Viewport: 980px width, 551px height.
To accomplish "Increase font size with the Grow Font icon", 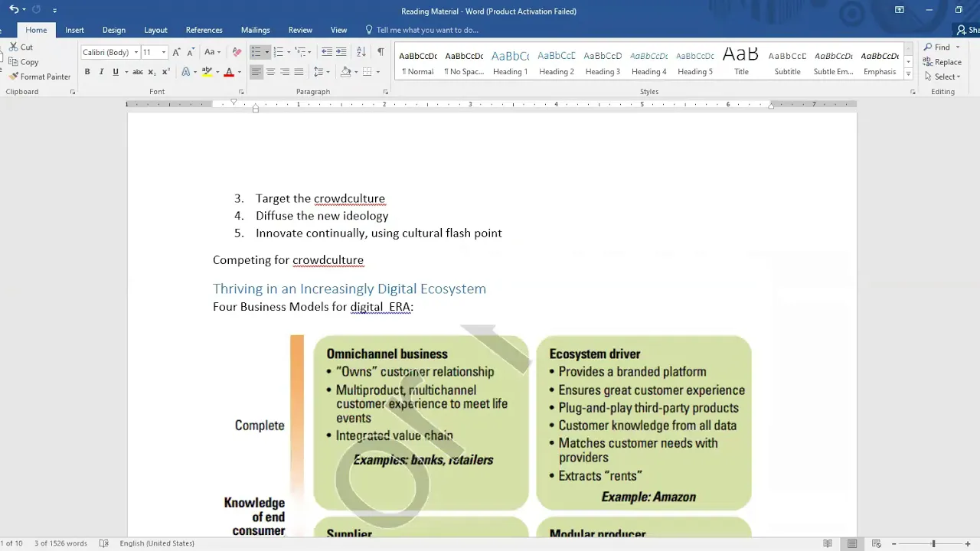I will tap(176, 52).
